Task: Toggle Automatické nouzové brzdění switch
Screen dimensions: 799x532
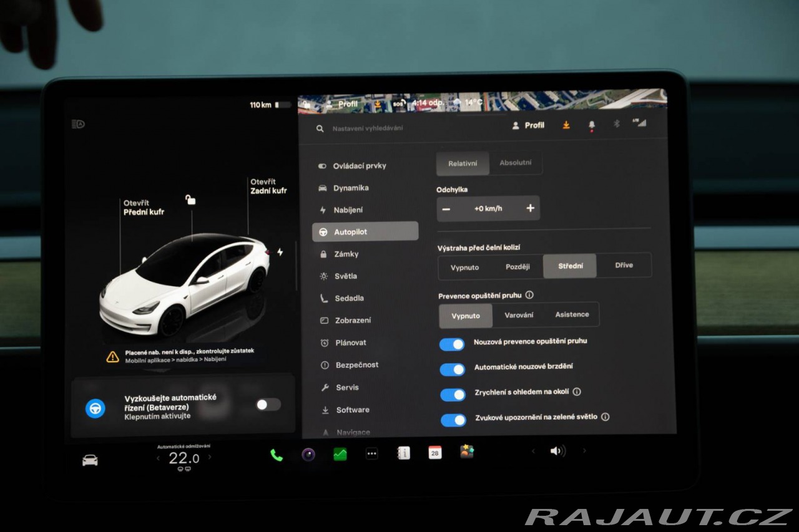Action: pos(453,369)
